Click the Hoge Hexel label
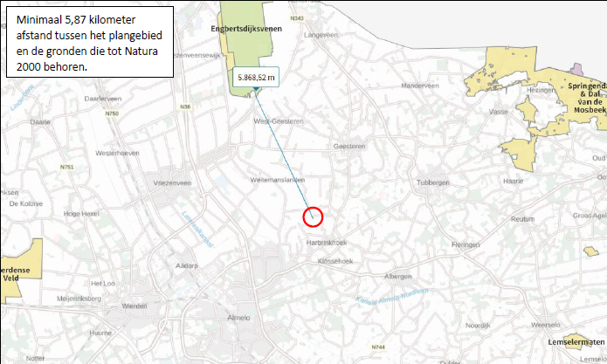Screen dimensions: 607x364 coord(81,214)
